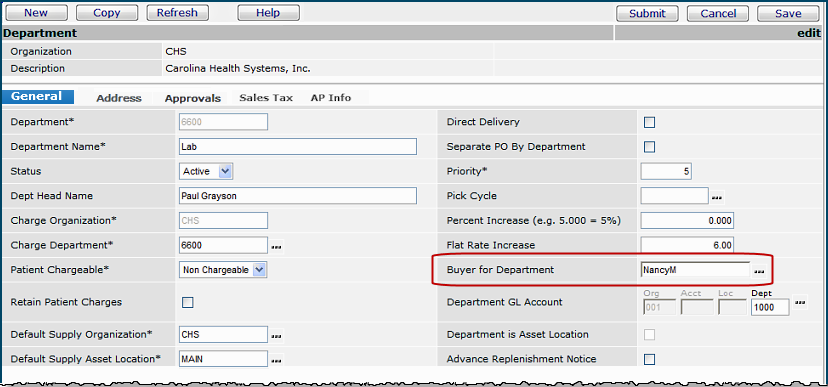Open the AP Info tab
Image resolution: width=828 pixels, height=387 pixels.
click(331, 98)
